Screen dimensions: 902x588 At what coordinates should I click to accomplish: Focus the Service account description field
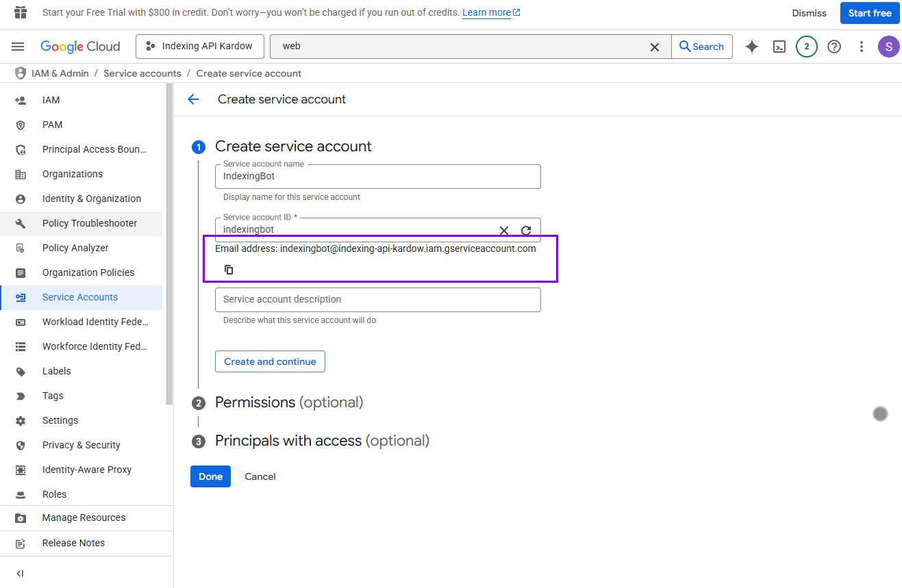coord(377,300)
